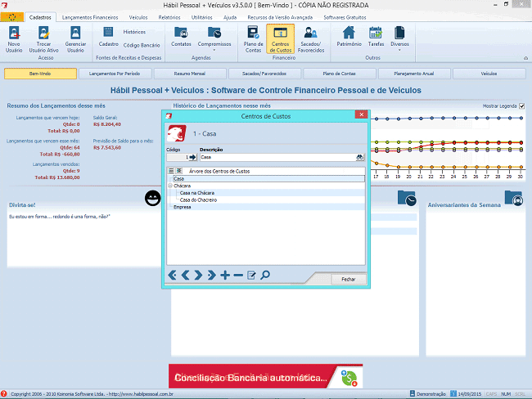Open Softwares Gratuitos tab

pos(345,17)
